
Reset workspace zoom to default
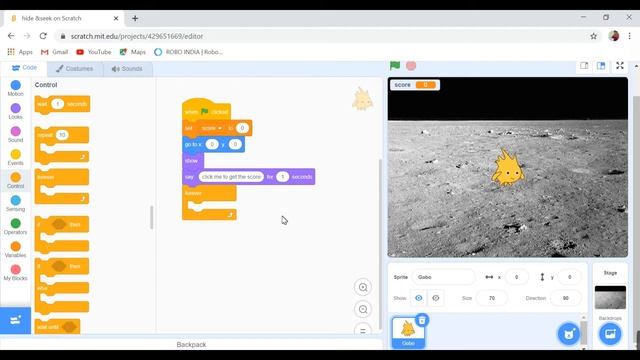363,329
